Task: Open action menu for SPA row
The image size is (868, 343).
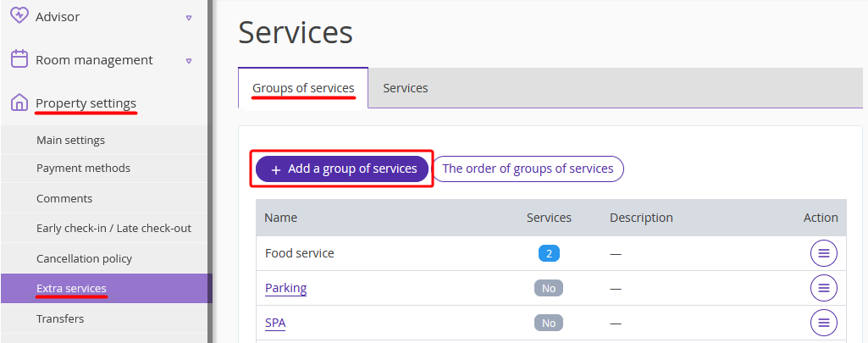Action: tap(824, 323)
